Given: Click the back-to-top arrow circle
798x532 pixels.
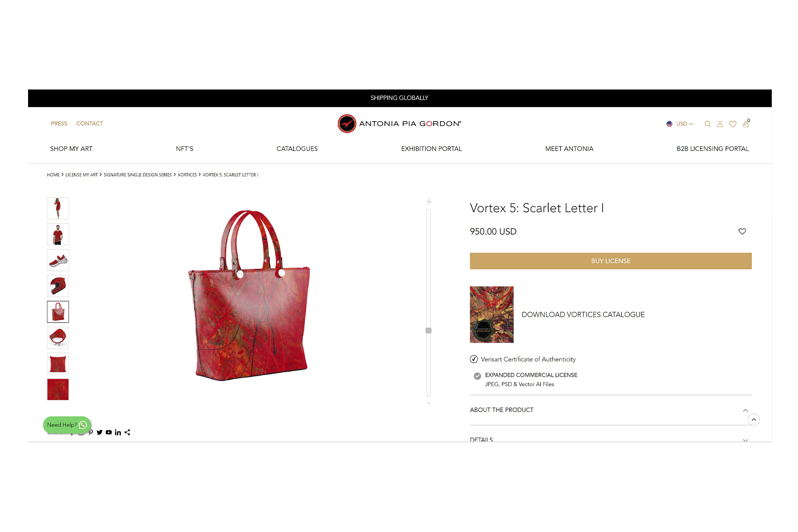Looking at the screenshot, I should click(x=754, y=420).
